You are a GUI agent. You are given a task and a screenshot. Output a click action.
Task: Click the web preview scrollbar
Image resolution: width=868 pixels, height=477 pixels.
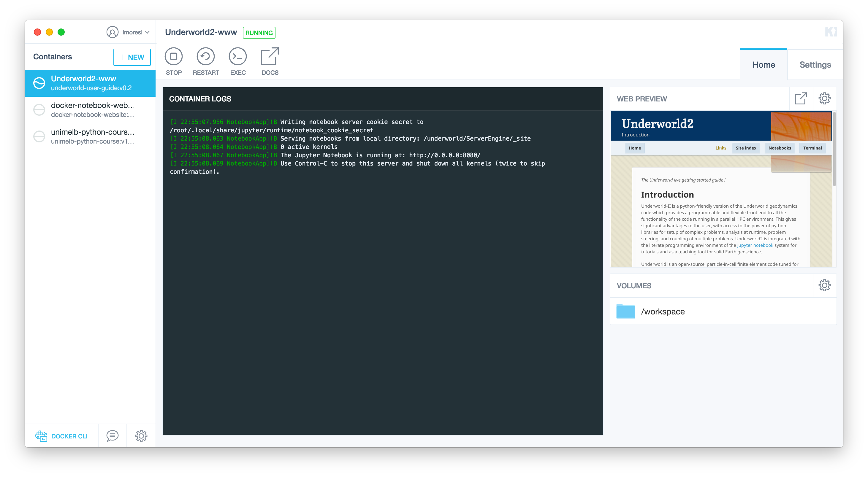[x=834, y=150]
